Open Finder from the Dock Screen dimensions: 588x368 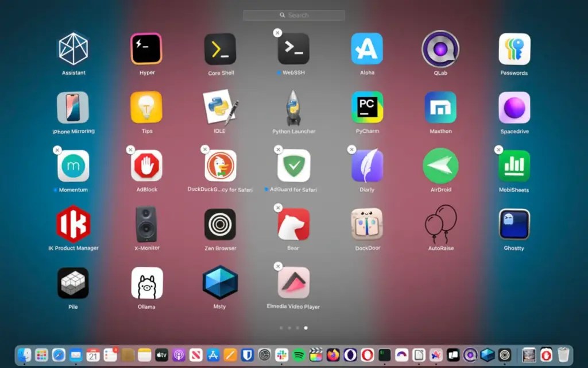(x=24, y=355)
